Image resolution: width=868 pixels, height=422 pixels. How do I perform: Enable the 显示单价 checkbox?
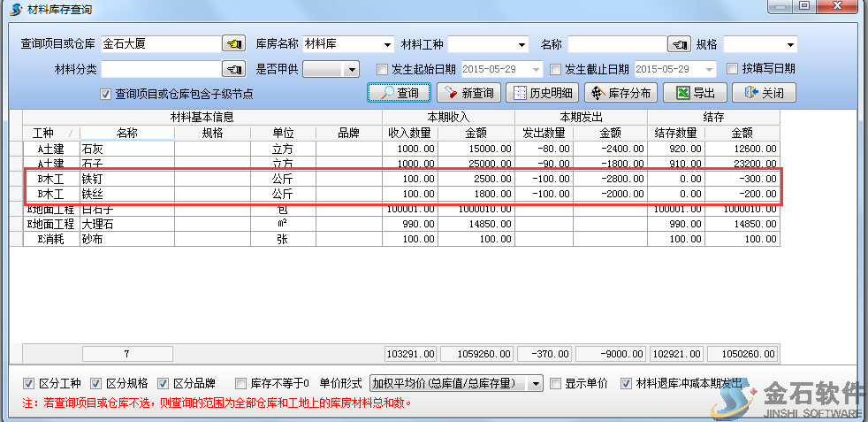tap(555, 383)
